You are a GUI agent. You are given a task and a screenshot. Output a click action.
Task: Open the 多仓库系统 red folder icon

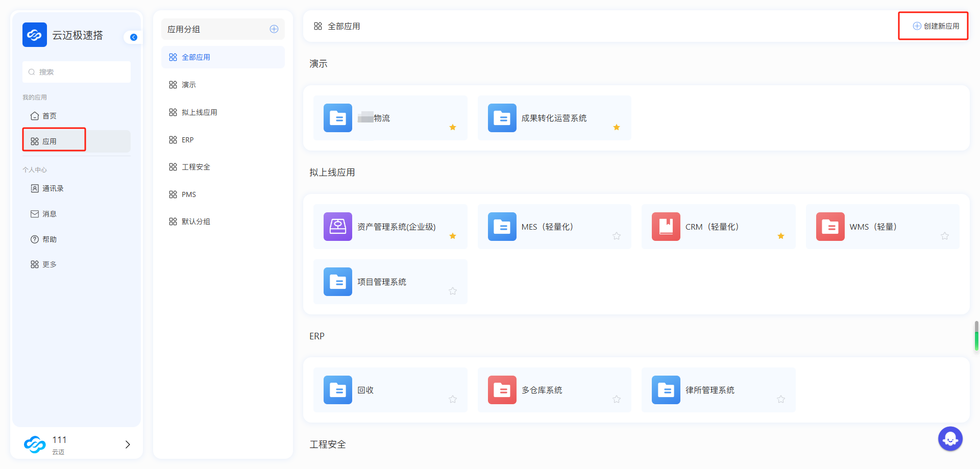(x=502, y=390)
